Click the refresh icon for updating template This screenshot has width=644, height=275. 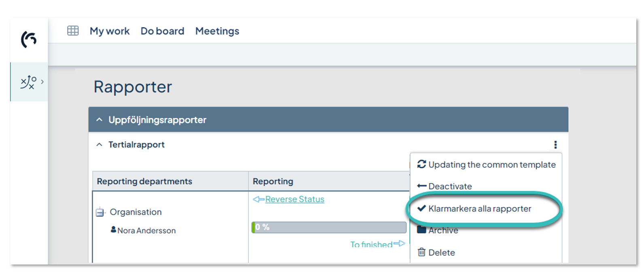coord(422,164)
